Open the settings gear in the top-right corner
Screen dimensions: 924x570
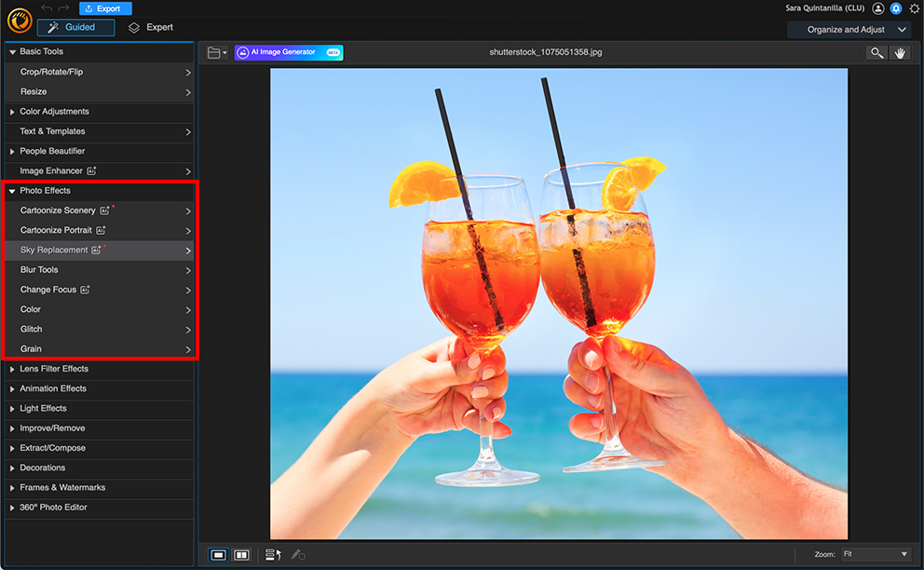pyautogui.click(x=914, y=8)
